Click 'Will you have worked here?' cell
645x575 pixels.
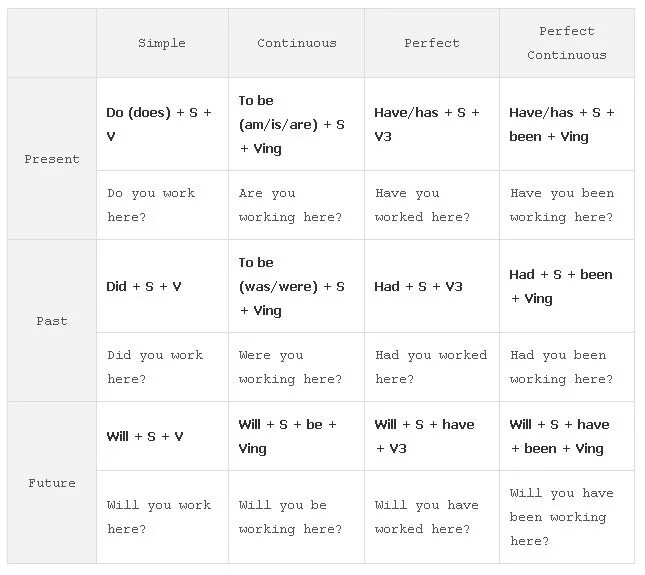(x=426, y=517)
